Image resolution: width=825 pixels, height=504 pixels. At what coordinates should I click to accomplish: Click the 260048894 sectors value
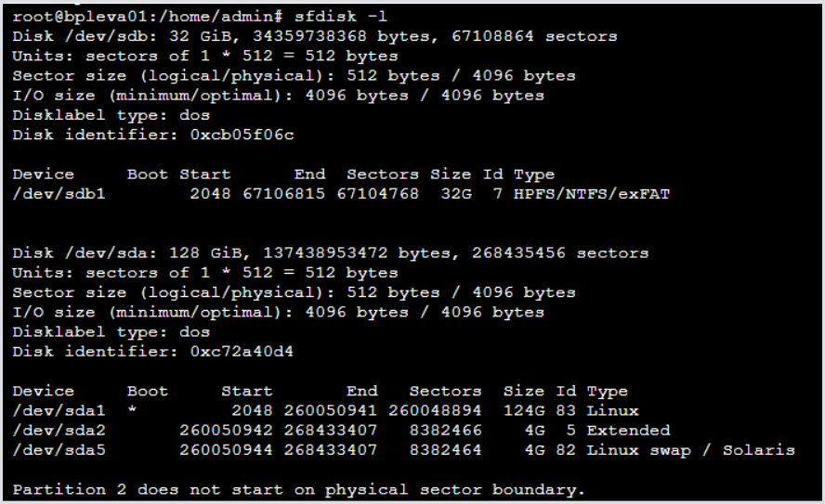(445, 410)
